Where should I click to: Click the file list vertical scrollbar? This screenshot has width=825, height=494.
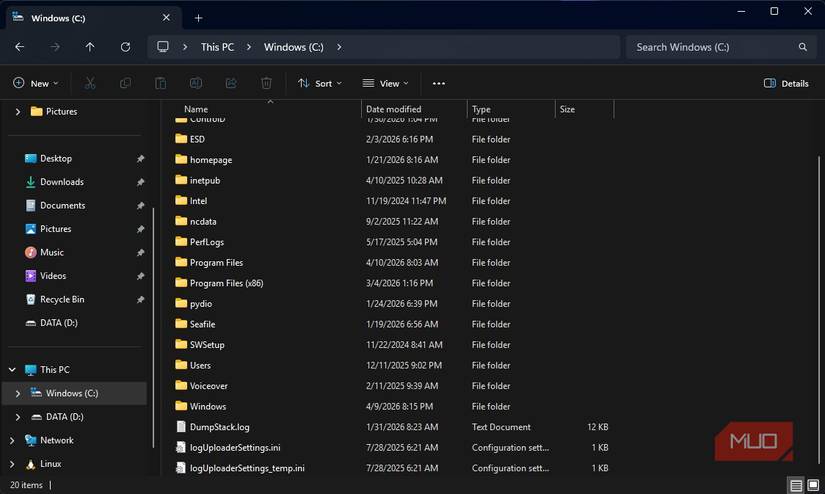819,310
